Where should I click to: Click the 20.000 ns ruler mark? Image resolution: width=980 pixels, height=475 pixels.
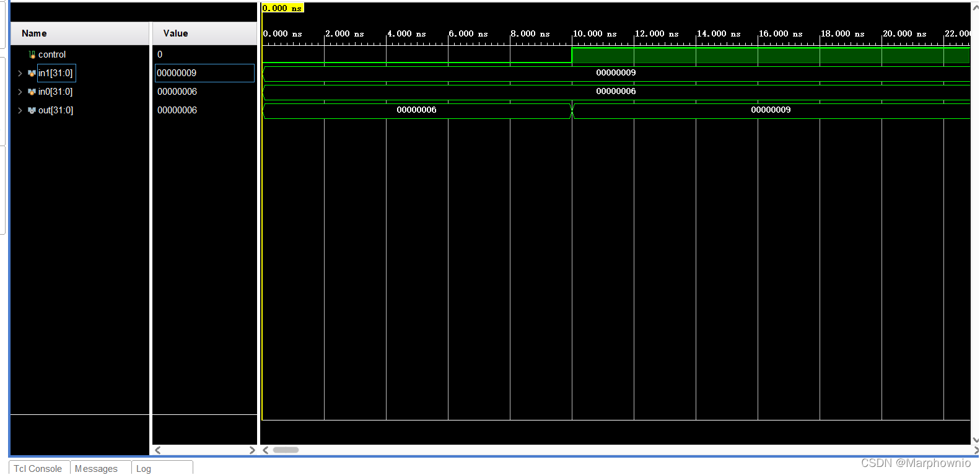904,34
